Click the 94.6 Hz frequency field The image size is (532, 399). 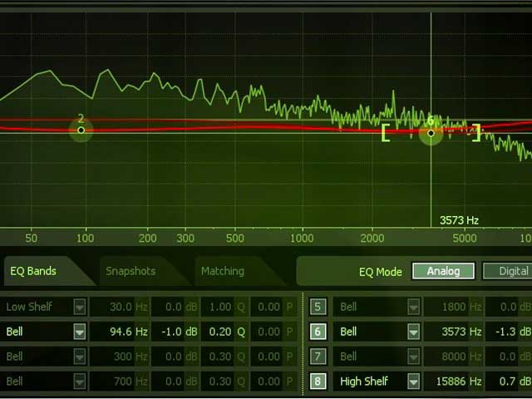click(x=120, y=332)
